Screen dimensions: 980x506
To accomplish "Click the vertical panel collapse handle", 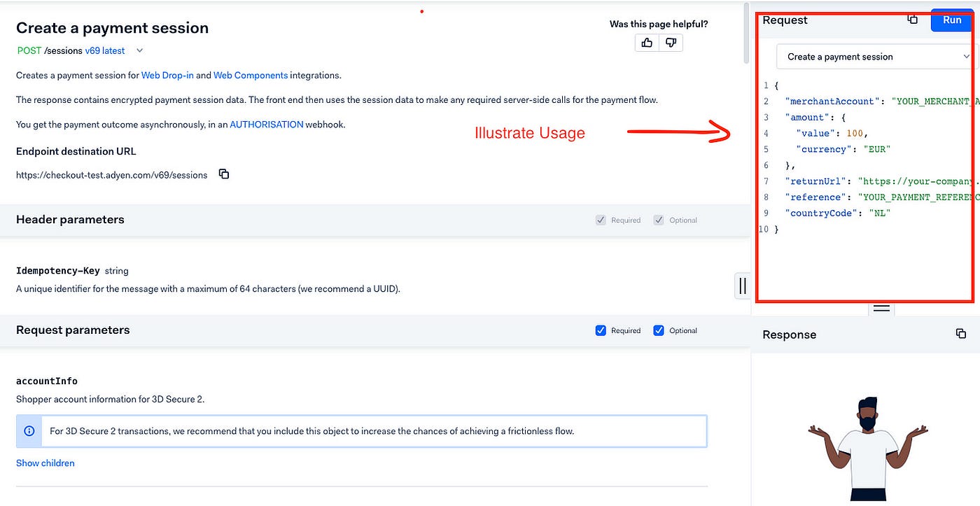I will coord(743,286).
